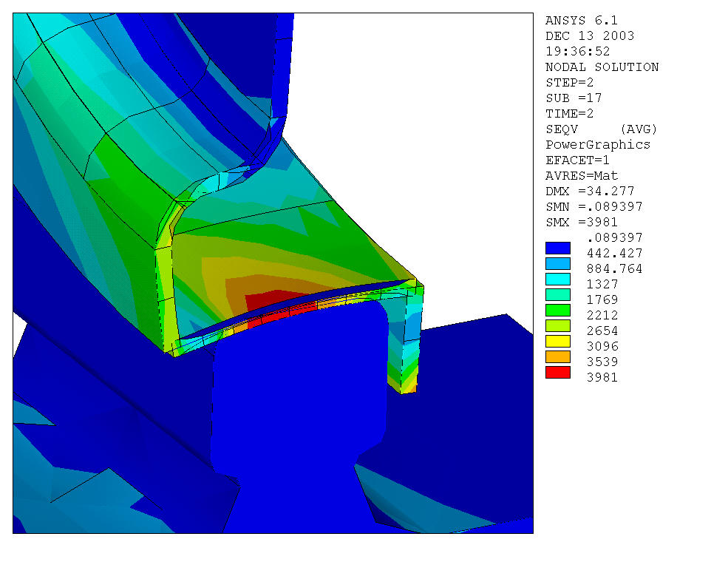Click the red legend swatch by 3981

click(557, 372)
